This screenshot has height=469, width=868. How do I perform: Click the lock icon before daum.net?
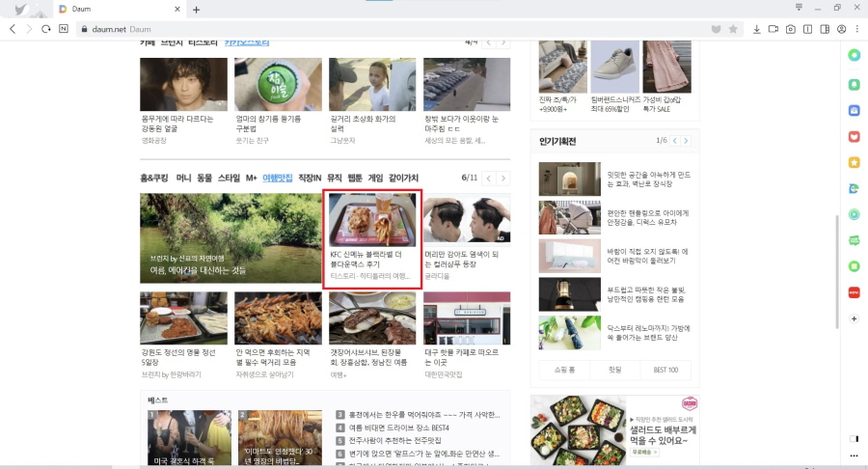click(84, 29)
